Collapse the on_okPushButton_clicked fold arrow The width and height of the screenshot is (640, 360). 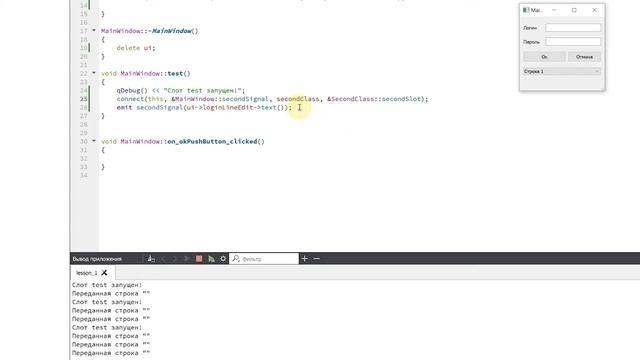coord(94,140)
